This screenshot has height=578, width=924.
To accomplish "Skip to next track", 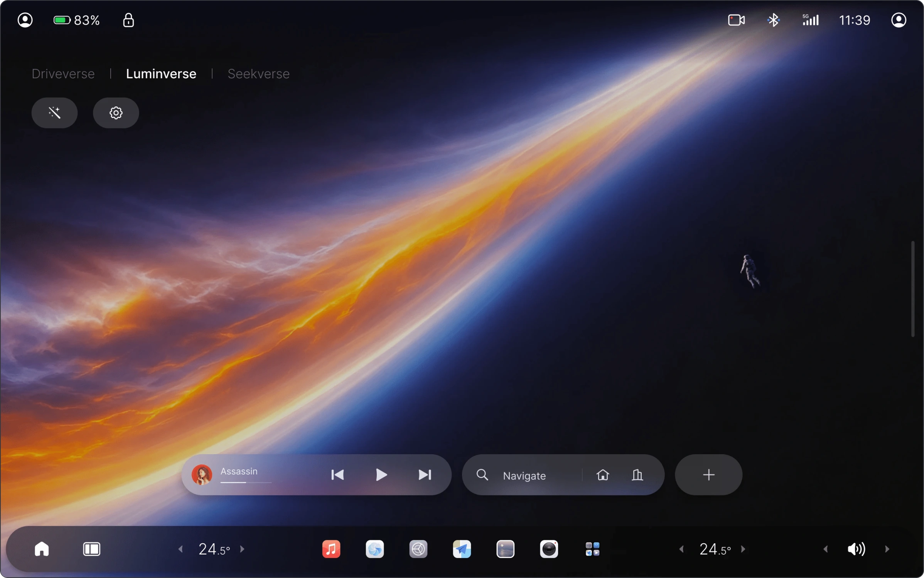I will (425, 475).
